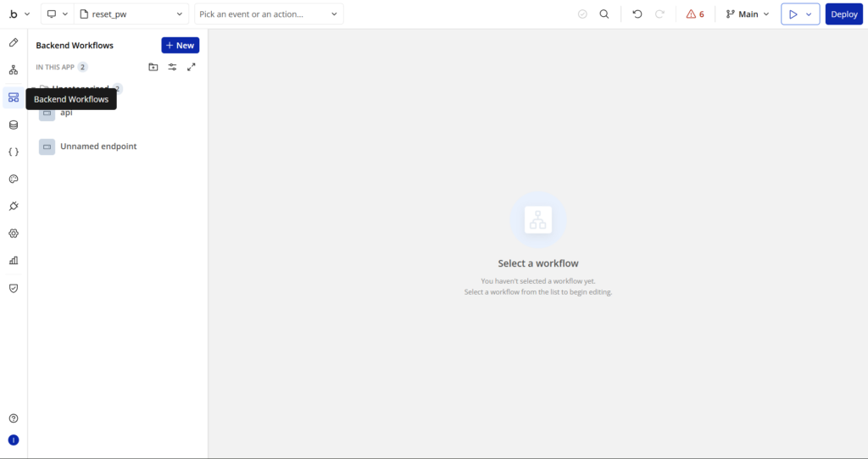Open the Plugins plug icon
The width and height of the screenshot is (868, 459).
click(x=14, y=207)
